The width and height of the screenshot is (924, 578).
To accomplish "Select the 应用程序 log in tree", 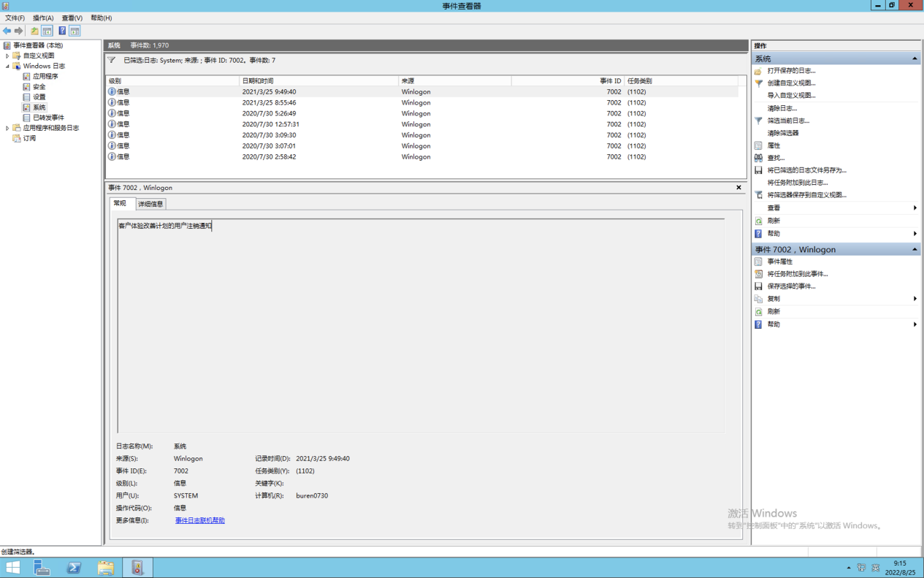I will pyautogui.click(x=45, y=76).
